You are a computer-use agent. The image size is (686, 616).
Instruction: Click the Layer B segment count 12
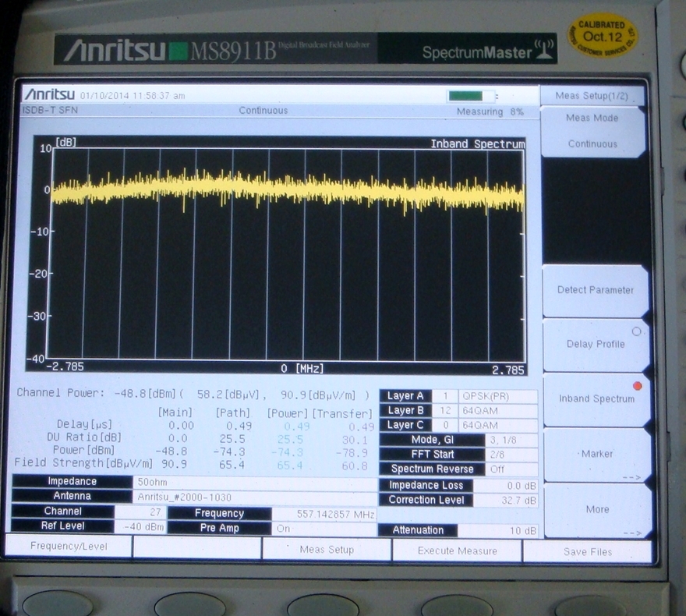(445, 411)
